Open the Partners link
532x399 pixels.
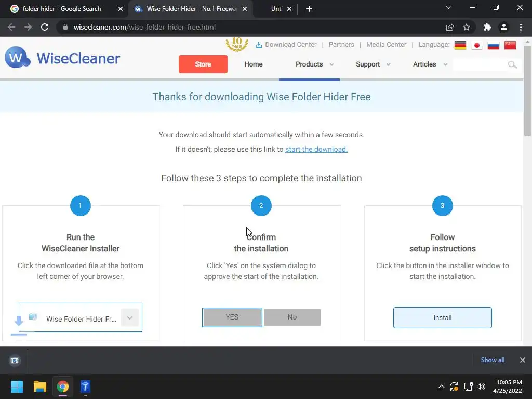coord(341,45)
